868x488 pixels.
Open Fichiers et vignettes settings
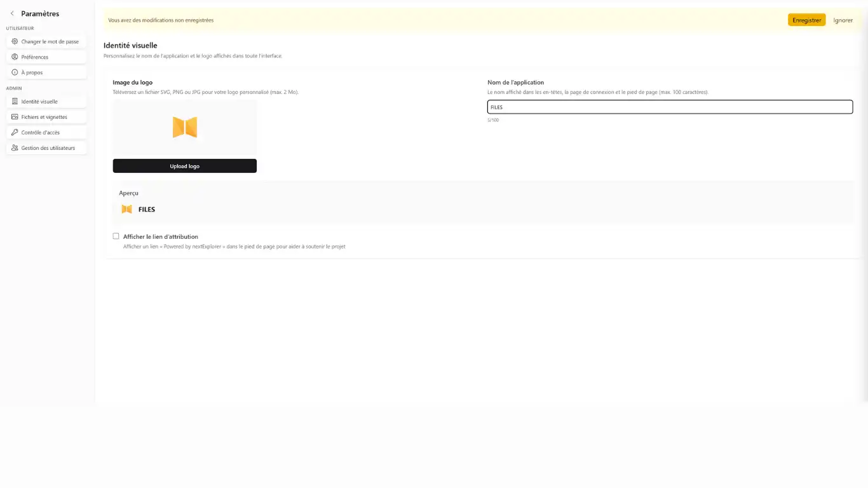click(x=46, y=117)
